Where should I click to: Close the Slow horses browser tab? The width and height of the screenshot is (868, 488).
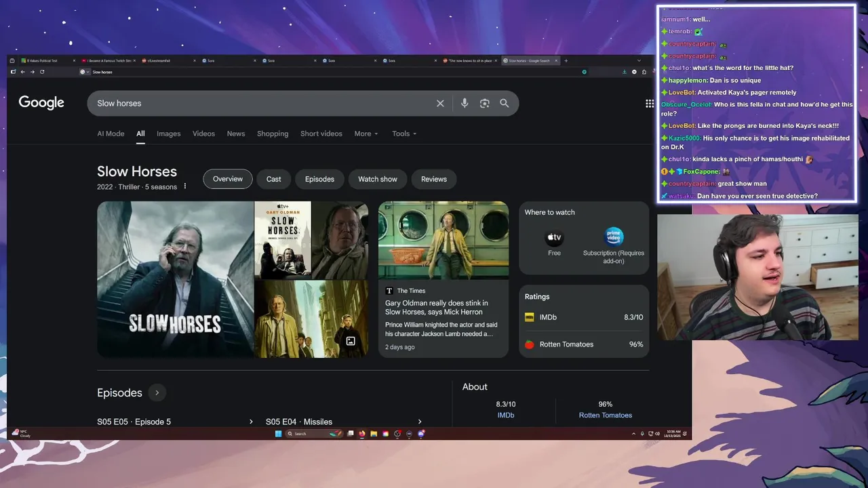(557, 61)
